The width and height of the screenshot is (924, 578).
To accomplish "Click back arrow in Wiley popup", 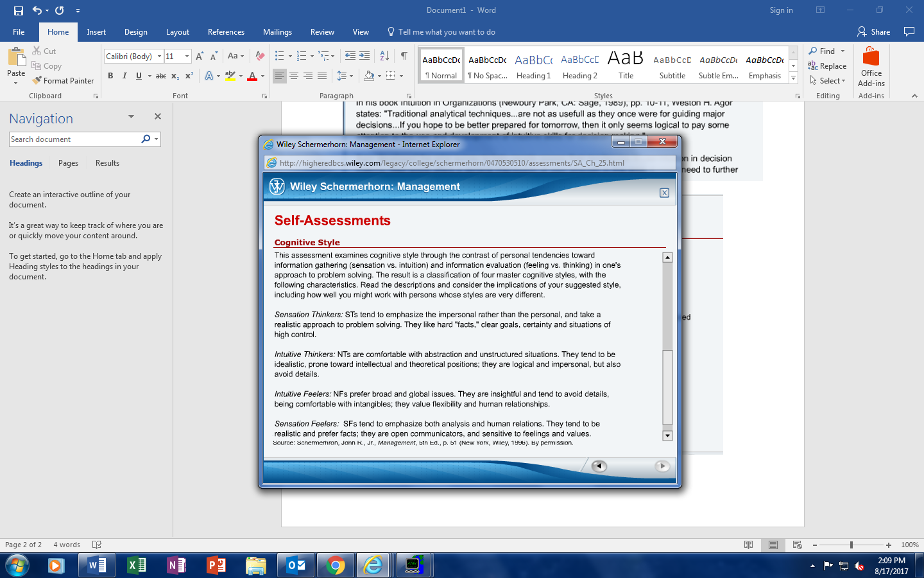I will 599,466.
